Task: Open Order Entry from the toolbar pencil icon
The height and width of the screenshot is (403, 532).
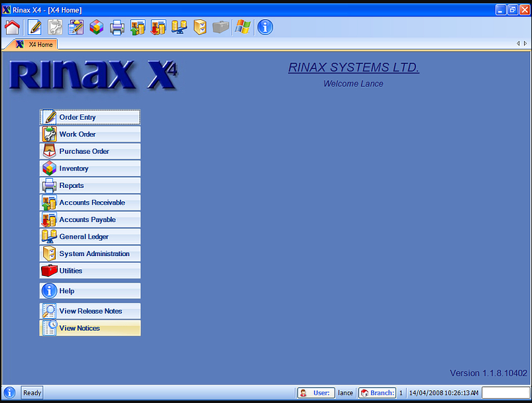Action: pos(34,27)
